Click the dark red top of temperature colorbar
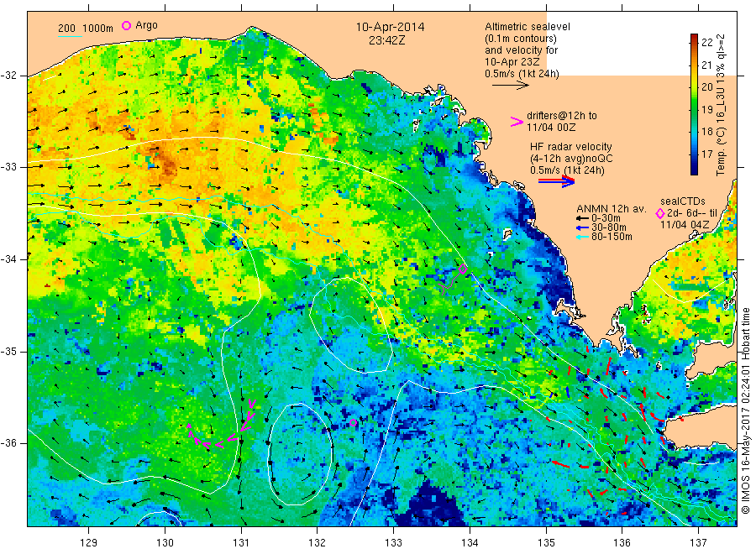 694,38
